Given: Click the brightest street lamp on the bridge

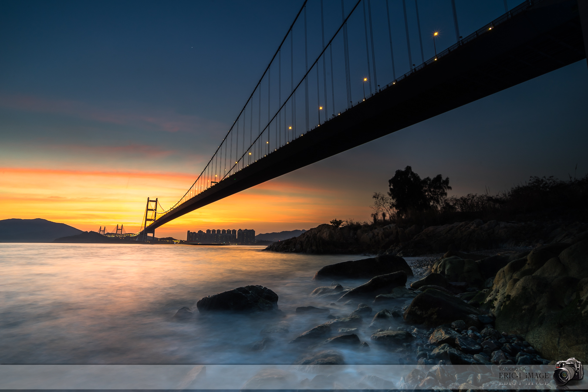Looking at the screenshot, I should coord(435,34).
